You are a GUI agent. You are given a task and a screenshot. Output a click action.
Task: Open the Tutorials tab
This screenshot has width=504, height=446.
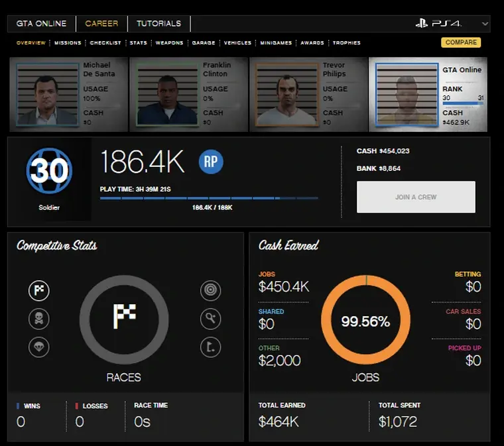(158, 24)
